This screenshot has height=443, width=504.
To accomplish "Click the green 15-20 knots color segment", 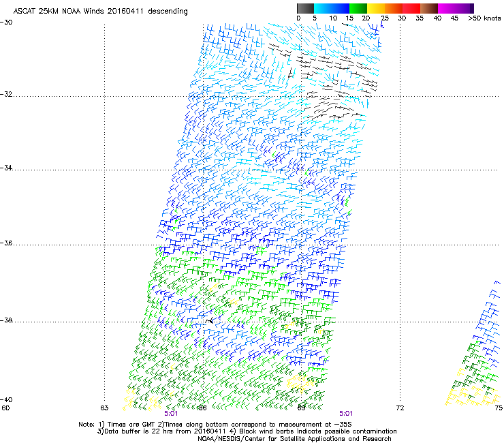I will coord(358,8).
